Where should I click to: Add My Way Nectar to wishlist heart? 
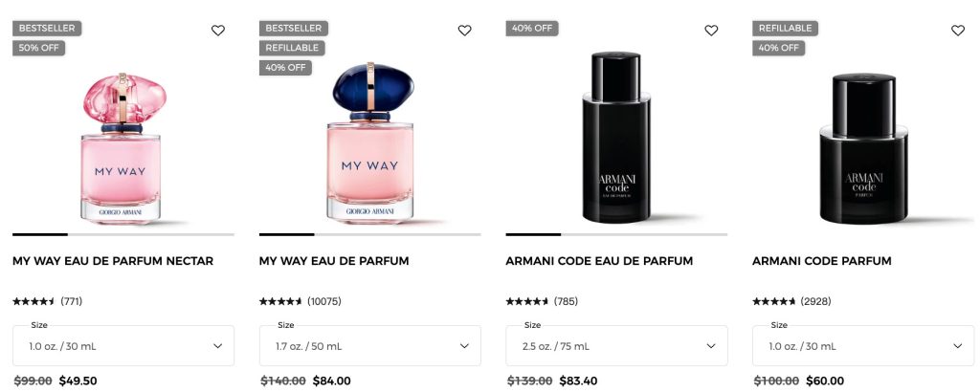pos(217,30)
